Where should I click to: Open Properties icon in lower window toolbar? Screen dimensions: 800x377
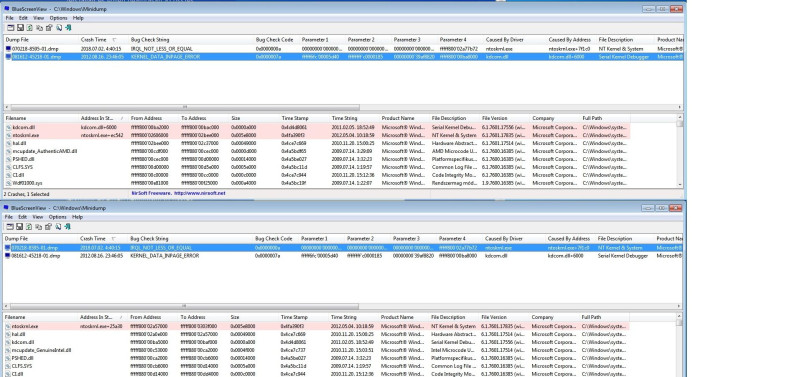pyautogui.click(x=48, y=227)
